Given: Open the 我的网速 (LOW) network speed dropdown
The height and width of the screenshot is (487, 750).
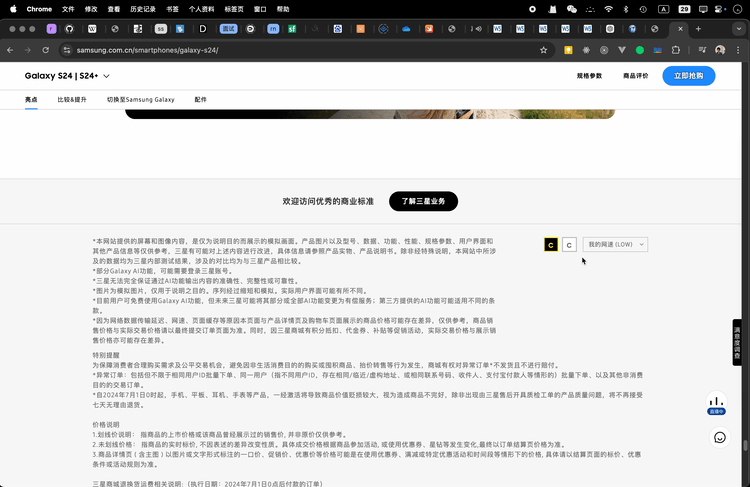Looking at the screenshot, I should coord(615,244).
